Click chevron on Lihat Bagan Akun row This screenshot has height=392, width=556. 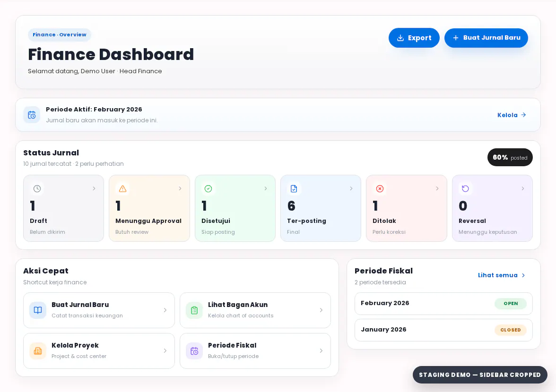click(321, 310)
